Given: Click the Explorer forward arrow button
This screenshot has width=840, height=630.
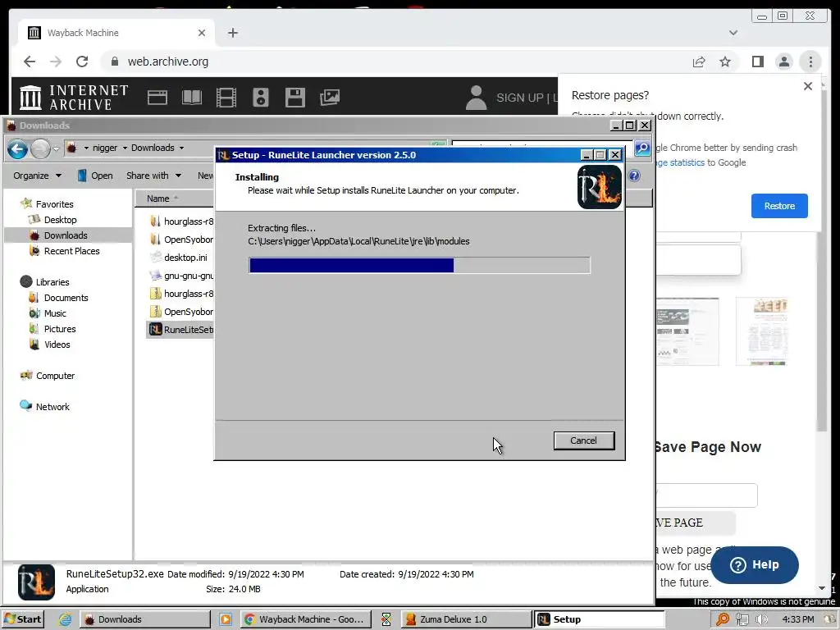Looking at the screenshot, I should [x=41, y=148].
